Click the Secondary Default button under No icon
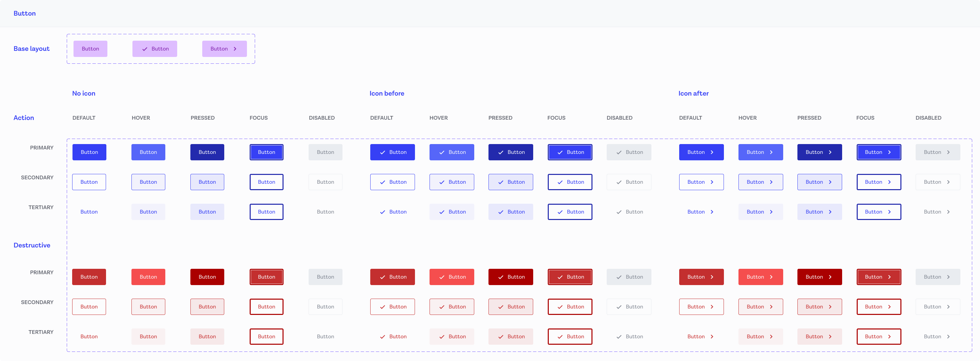 coord(89,182)
